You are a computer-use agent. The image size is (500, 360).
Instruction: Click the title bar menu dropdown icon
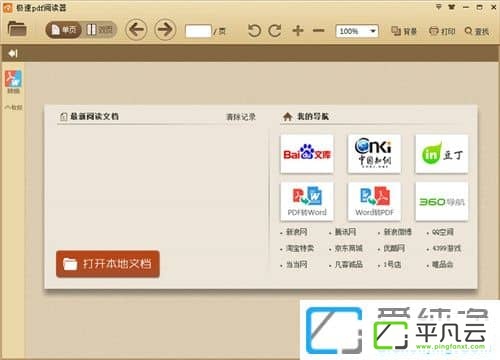[439, 7]
